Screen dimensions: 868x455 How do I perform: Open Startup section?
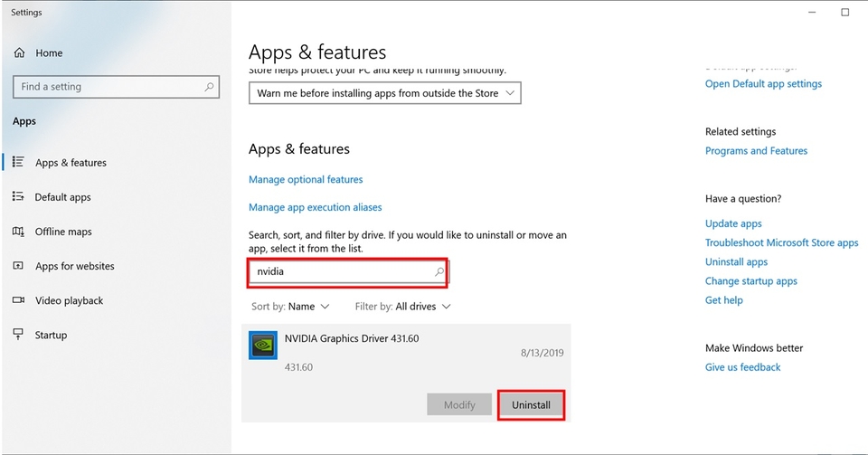[51, 336]
